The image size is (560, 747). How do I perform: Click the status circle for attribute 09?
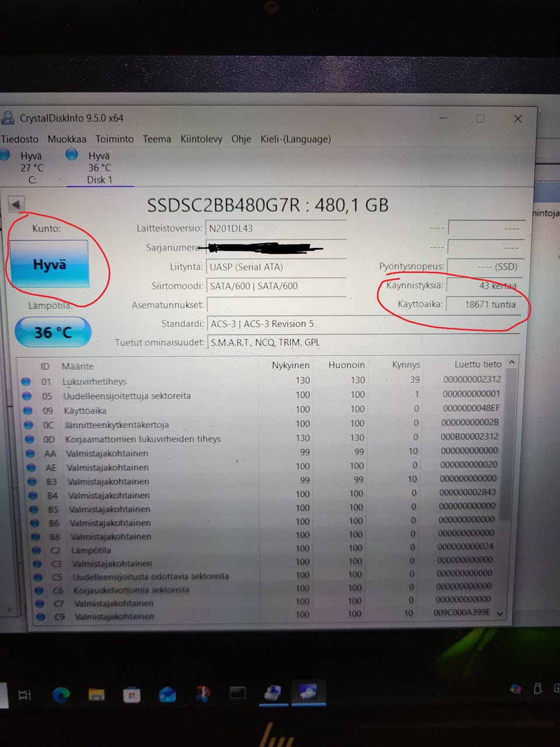click(28, 410)
